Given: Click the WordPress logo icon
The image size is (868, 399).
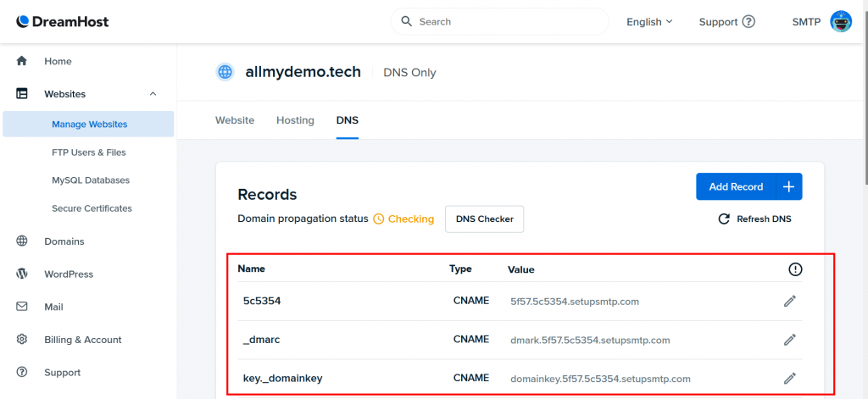Looking at the screenshot, I should click(x=21, y=274).
